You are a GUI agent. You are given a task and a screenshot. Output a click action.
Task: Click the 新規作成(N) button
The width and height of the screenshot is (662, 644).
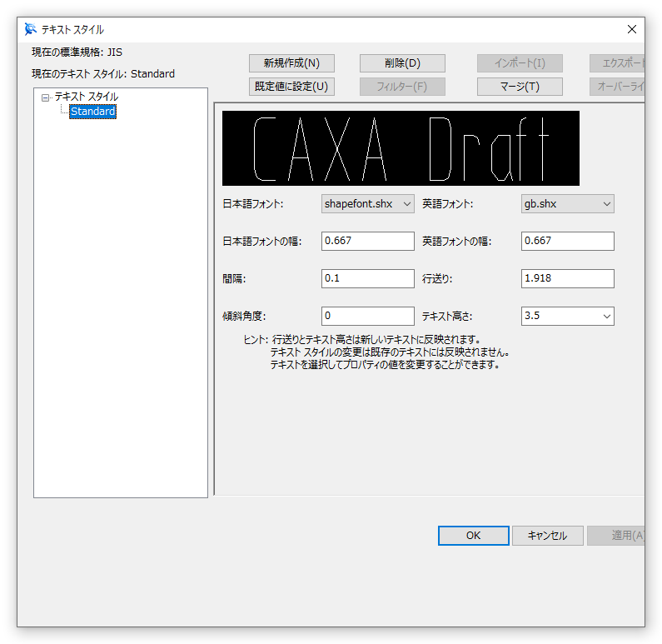291,63
